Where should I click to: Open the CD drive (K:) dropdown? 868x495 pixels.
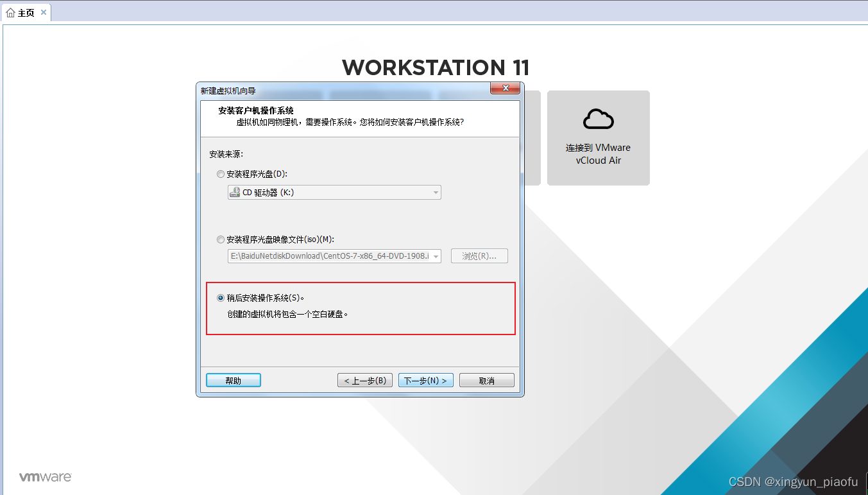334,192
